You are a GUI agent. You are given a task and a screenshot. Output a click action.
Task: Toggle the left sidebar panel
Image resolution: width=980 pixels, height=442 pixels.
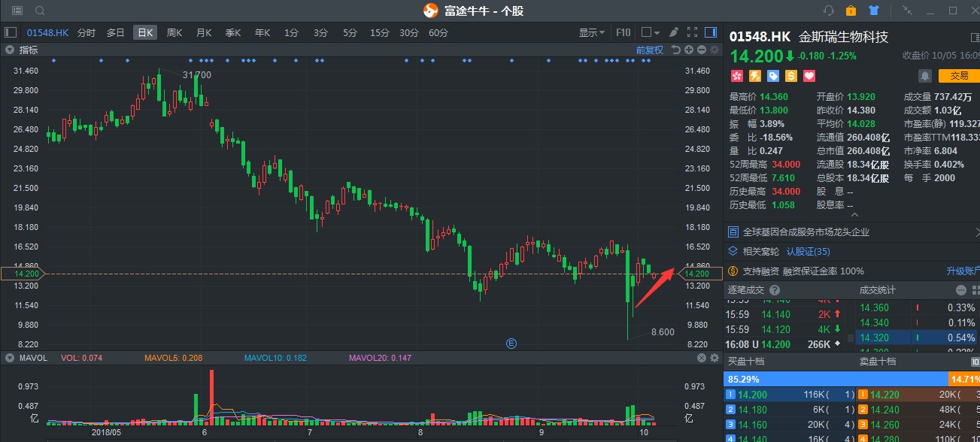pos(11,32)
